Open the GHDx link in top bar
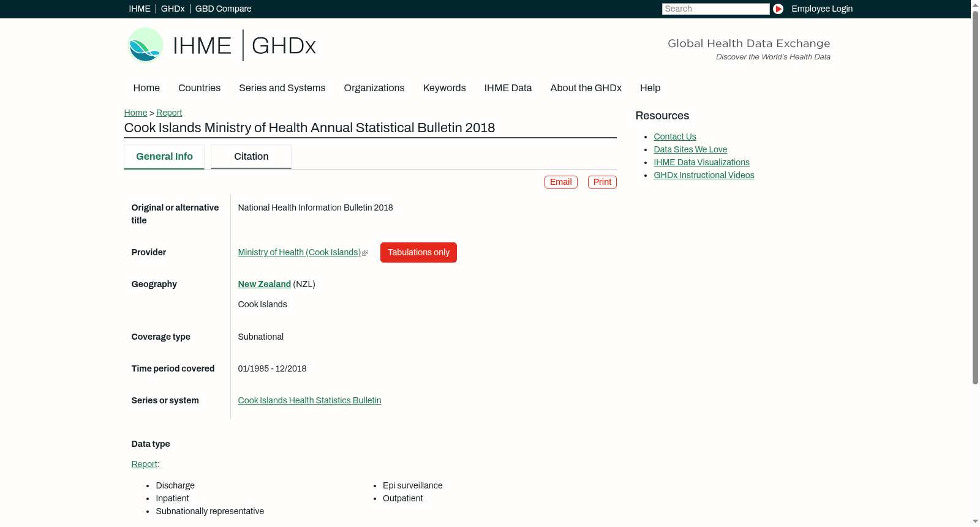This screenshot has height=527, width=980. click(173, 9)
